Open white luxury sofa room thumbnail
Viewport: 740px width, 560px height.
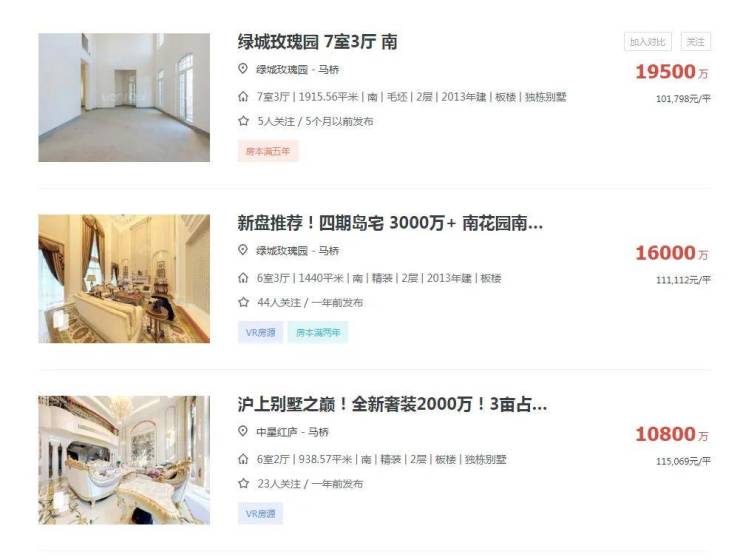click(124, 460)
